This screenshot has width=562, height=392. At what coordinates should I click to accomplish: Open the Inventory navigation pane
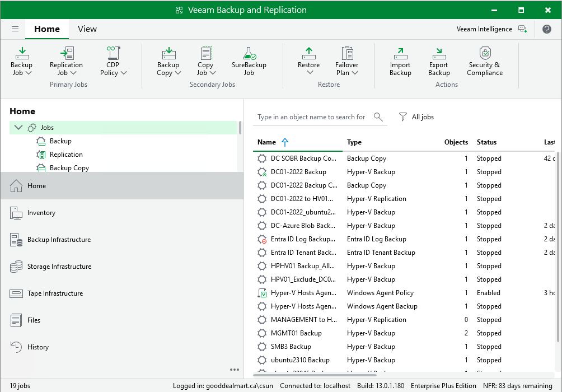41,213
